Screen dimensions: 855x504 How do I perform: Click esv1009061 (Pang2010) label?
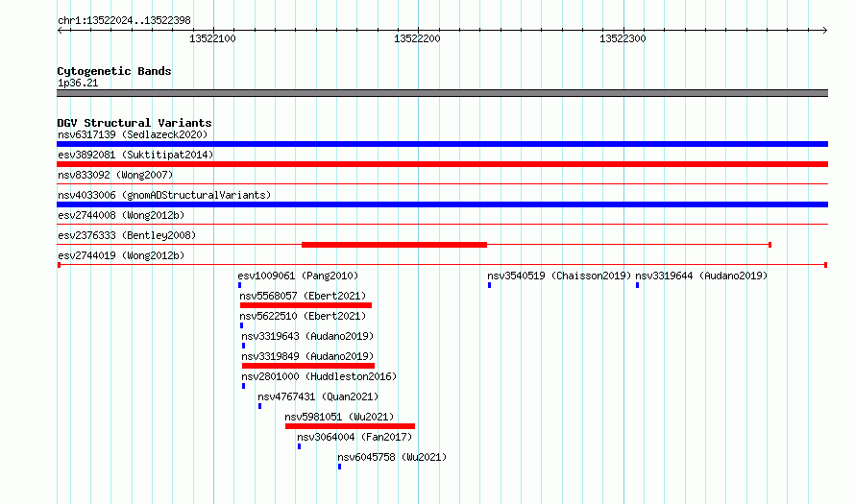[x=298, y=276]
